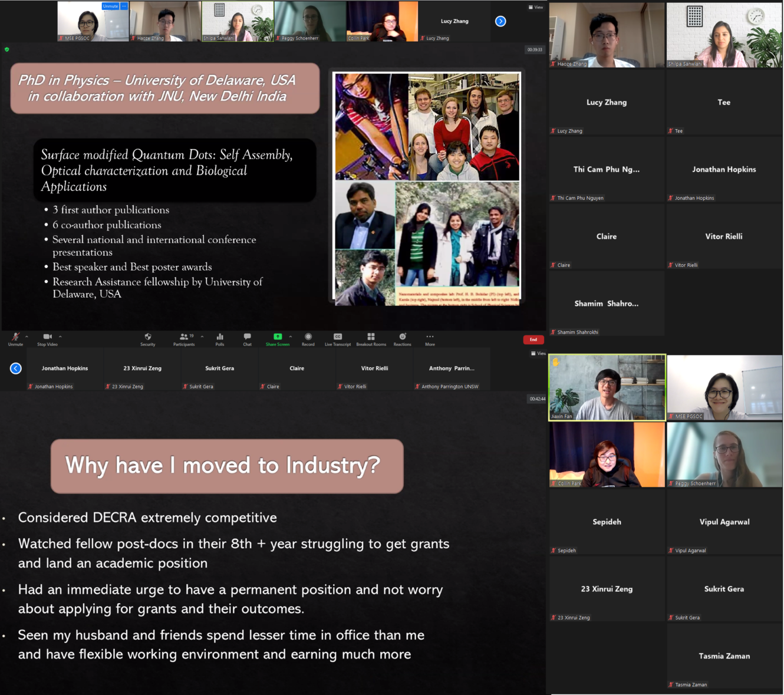Open the View menu at top right
This screenshot has height=695, width=784.
tap(535, 6)
